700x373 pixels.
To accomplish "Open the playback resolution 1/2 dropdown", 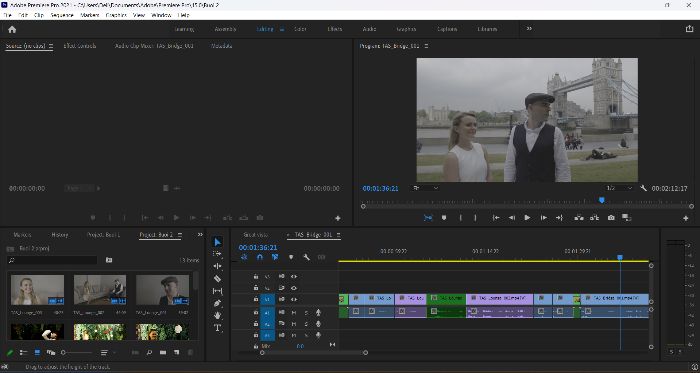I will click(x=620, y=188).
